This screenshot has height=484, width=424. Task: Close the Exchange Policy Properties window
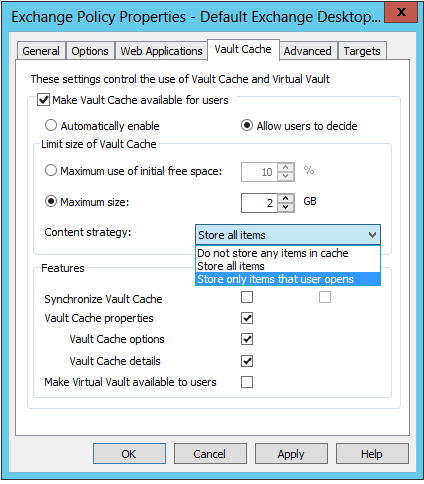click(401, 12)
